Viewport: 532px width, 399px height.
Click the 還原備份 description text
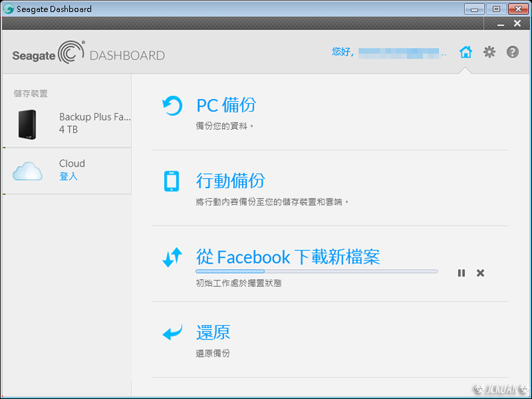213,353
